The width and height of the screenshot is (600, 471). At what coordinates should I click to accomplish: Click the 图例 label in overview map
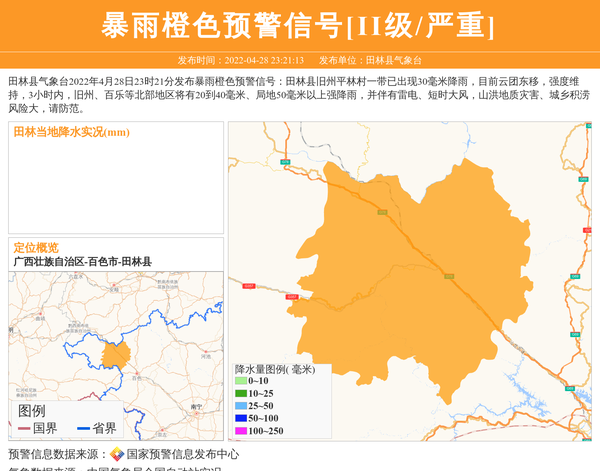(x=31, y=410)
